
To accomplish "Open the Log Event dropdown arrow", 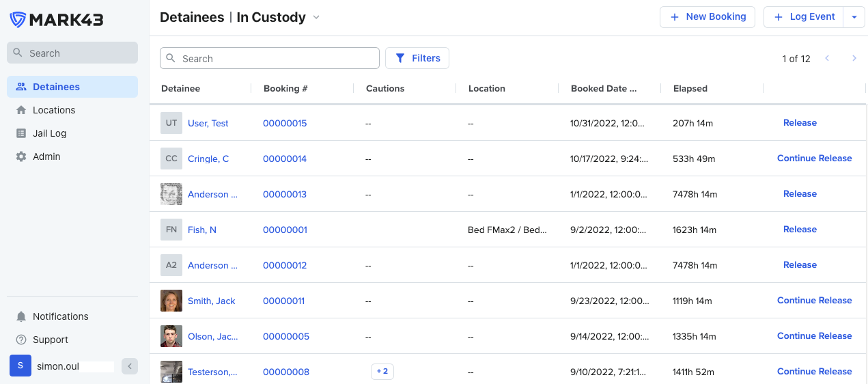I will click(x=854, y=17).
